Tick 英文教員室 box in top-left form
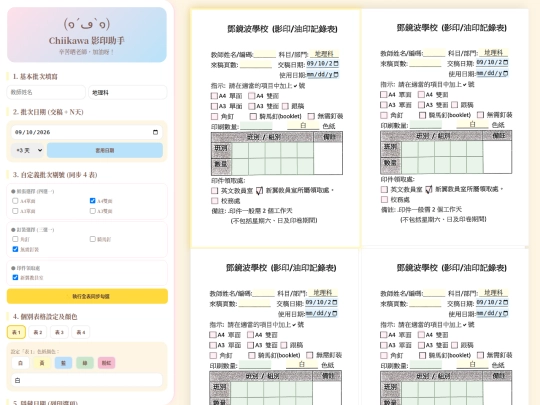The width and height of the screenshot is (540, 405). coord(215,190)
